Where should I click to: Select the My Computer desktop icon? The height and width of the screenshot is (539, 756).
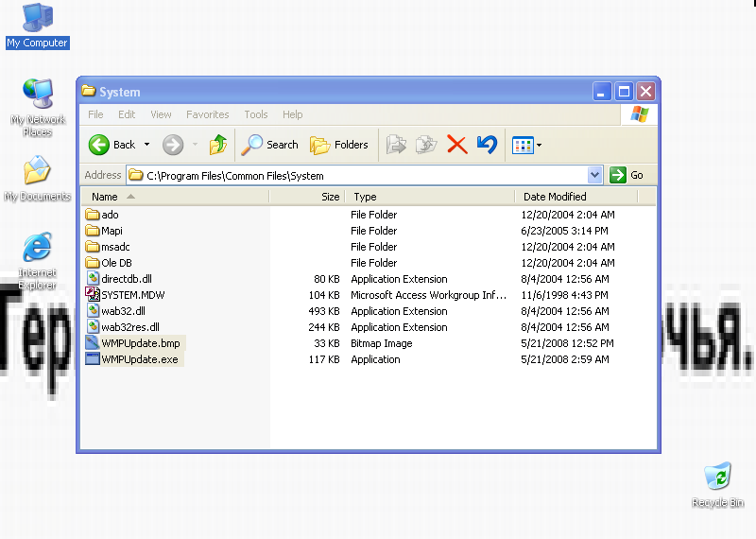click(x=38, y=26)
